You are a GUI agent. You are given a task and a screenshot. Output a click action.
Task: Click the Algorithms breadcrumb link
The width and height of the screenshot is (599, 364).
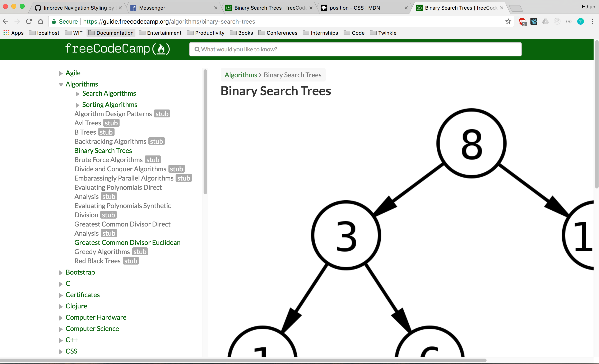point(241,75)
